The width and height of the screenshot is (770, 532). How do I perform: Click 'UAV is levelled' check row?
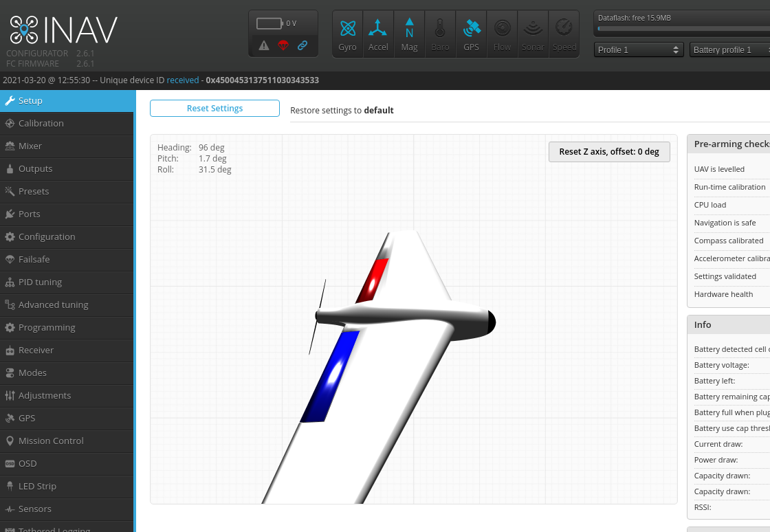tap(731, 169)
